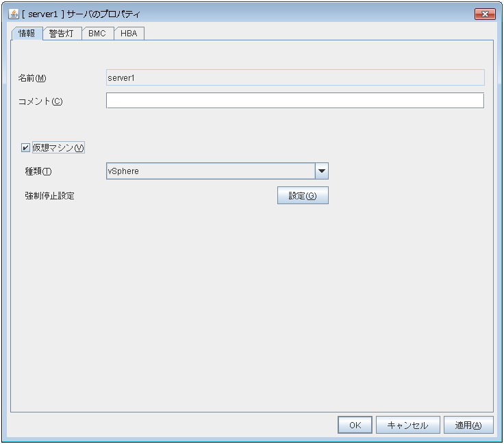Viewport: 504px width, 444px height.
Task: Apply changes with the 適用(A) button
Action: (x=468, y=425)
